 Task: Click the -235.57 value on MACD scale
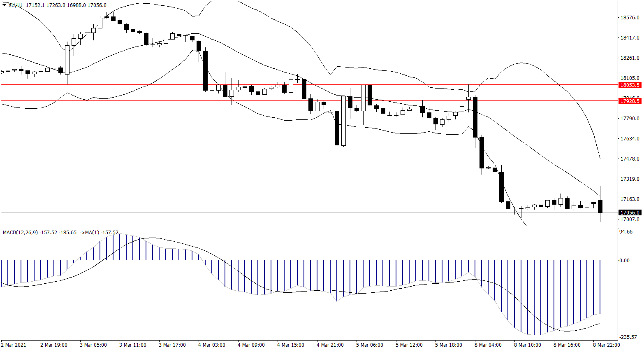point(628,337)
